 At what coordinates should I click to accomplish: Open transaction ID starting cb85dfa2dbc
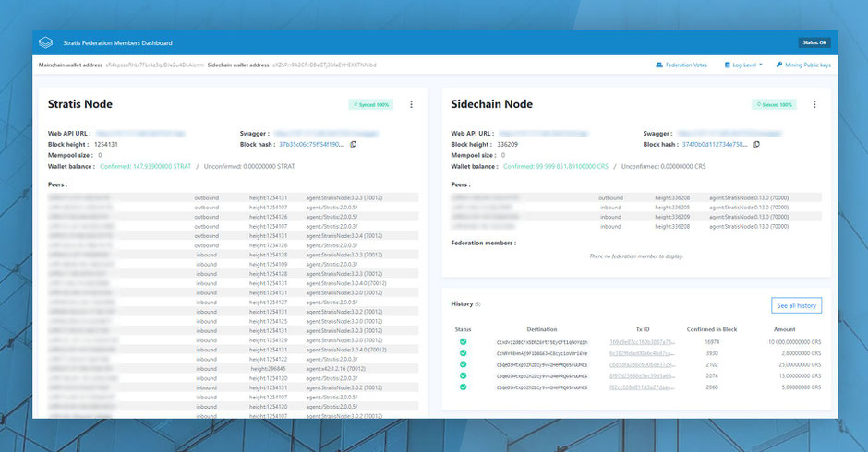(x=642, y=365)
